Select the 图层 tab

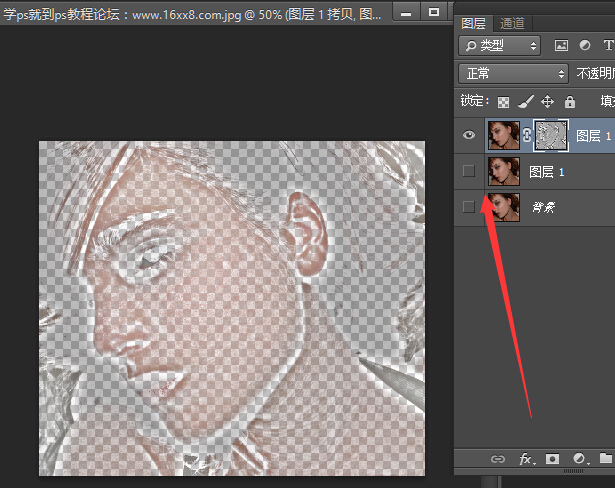475,23
